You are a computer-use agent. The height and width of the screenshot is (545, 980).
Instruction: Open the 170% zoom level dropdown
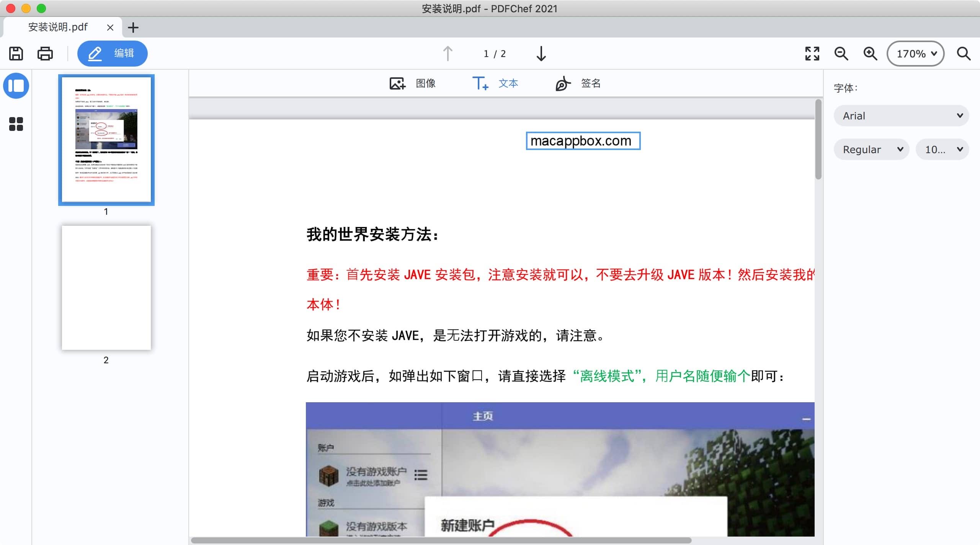click(x=915, y=54)
